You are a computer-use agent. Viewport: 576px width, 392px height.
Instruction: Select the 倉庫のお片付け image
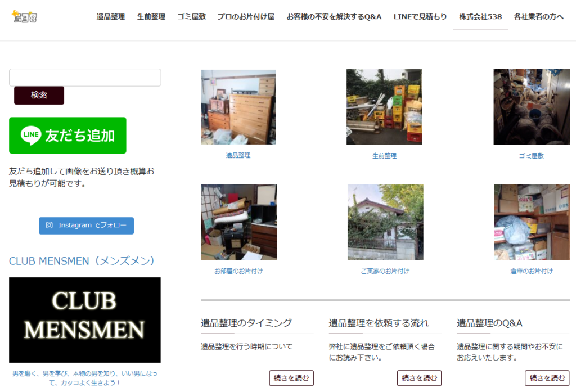532,222
